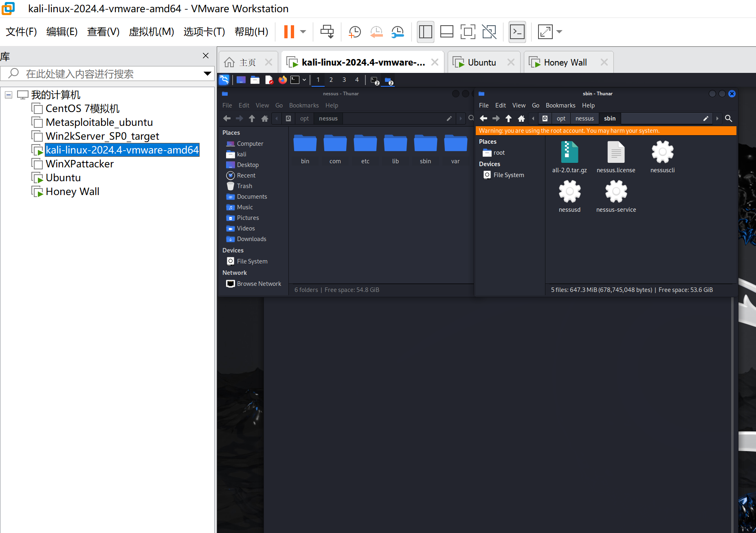Take a snapshot with the clock-plus icon
The height and width of the screenshot is (533, 756).
point(355,32)
